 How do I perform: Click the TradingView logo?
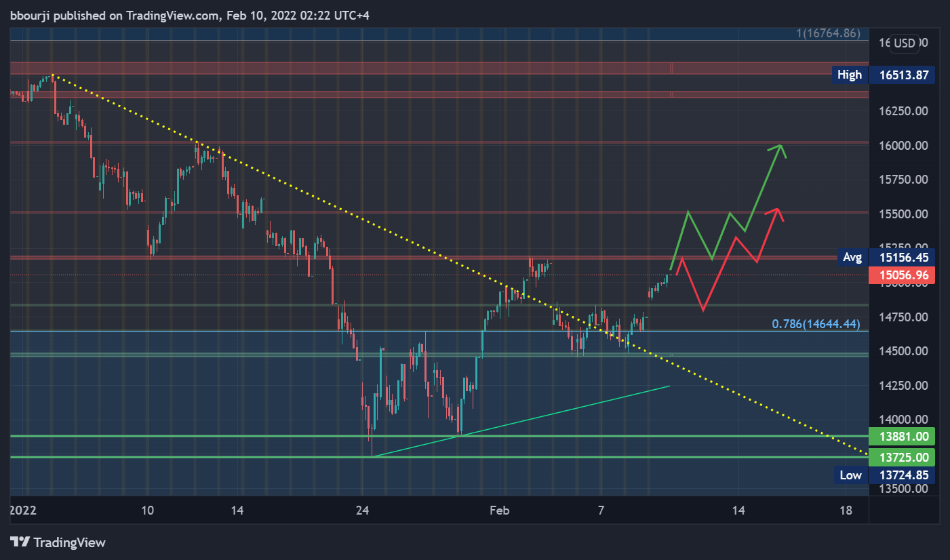point(58,542)
